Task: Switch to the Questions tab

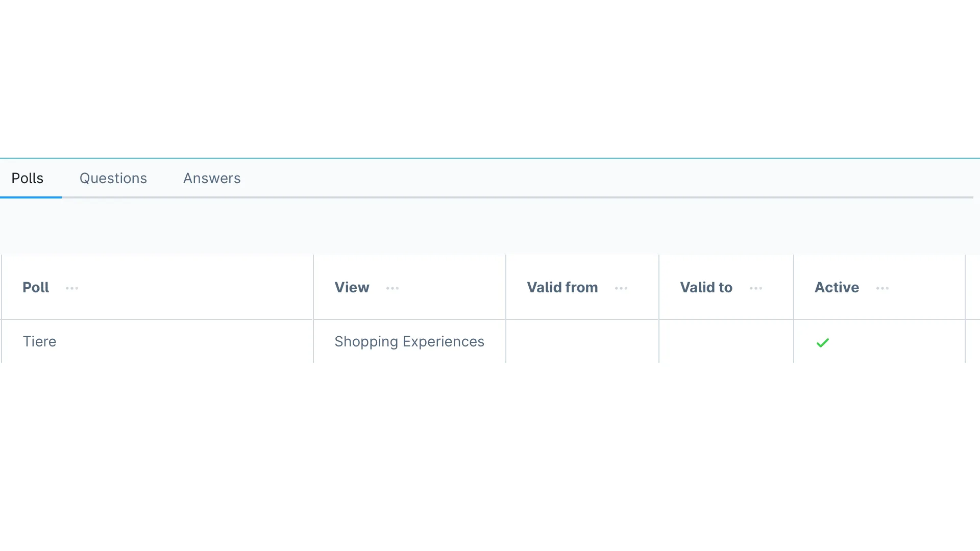Action: 113,178
